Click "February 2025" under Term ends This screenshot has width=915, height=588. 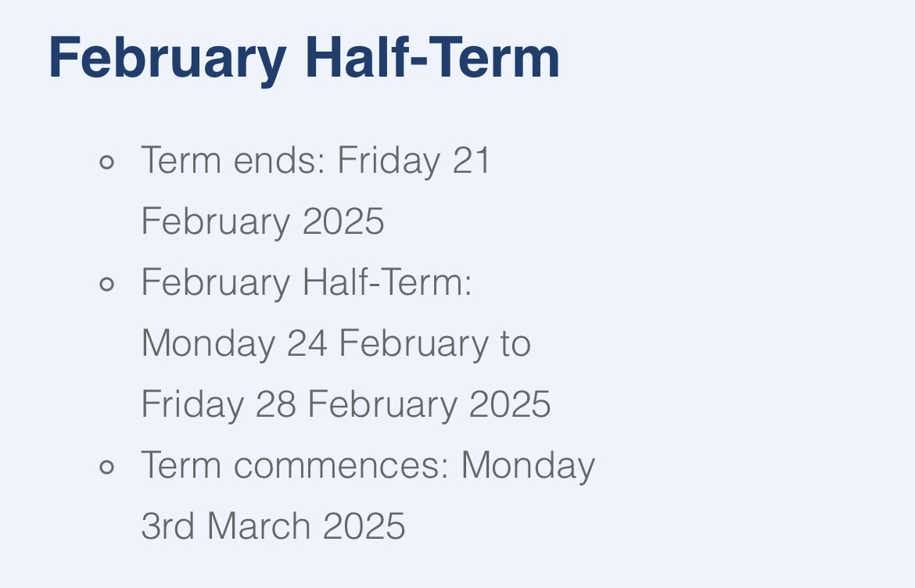click(x=263, y=222)
